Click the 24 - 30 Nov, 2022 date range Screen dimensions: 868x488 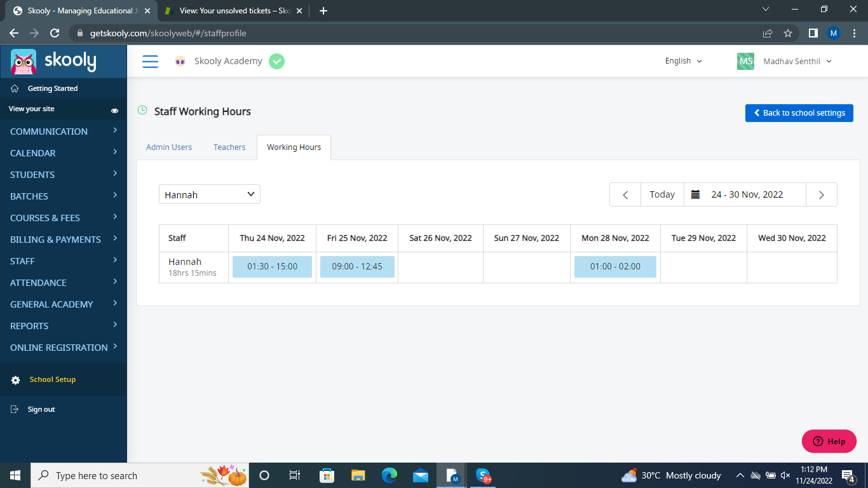click(x=747, y=194)
